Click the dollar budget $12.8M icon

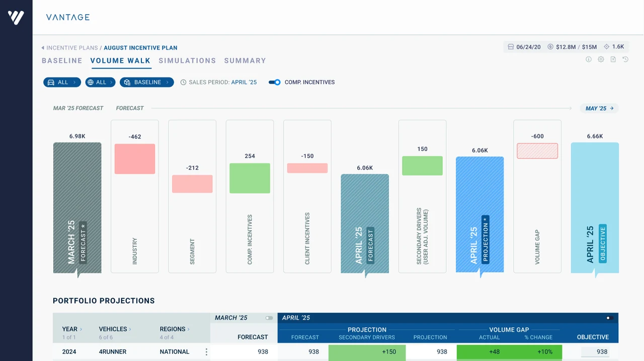click(x=550, y=47)
